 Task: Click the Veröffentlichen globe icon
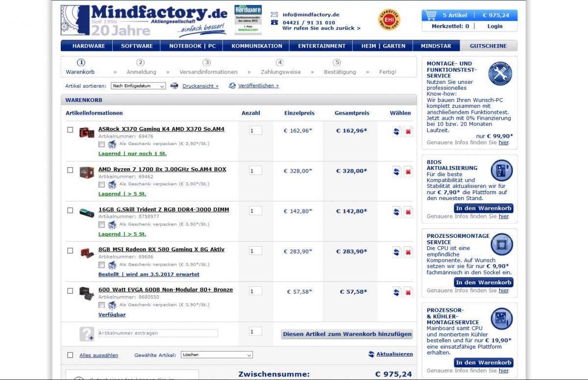[232, 86]
